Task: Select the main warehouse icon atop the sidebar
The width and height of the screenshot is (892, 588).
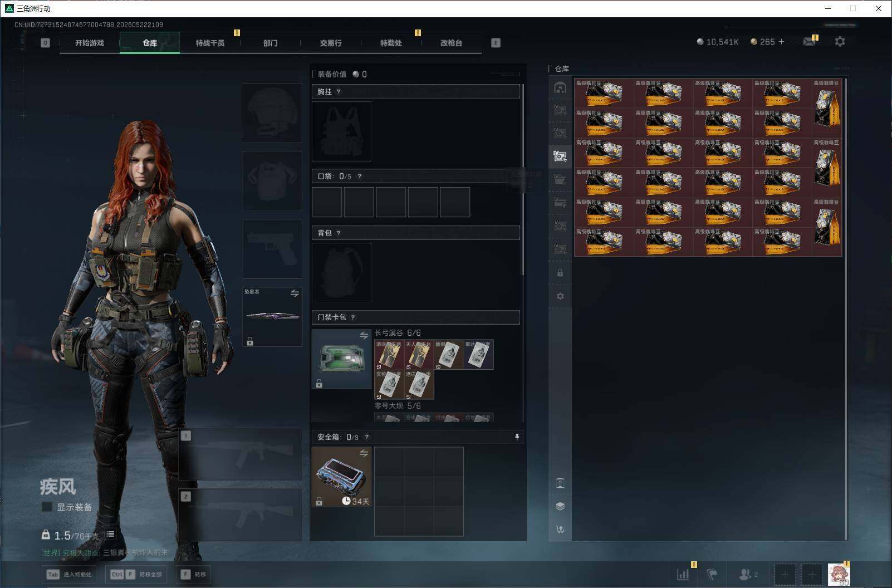Action: tap(560, 87)
